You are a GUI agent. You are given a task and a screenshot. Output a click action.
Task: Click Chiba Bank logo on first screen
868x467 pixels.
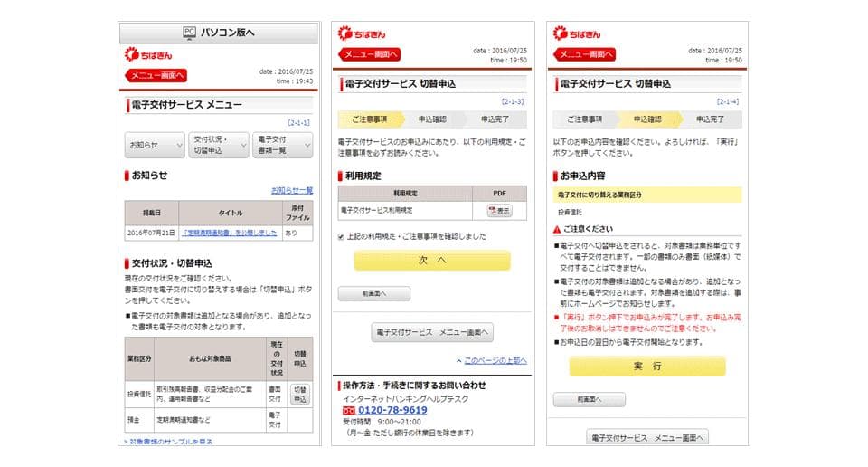tap(147, 55)
